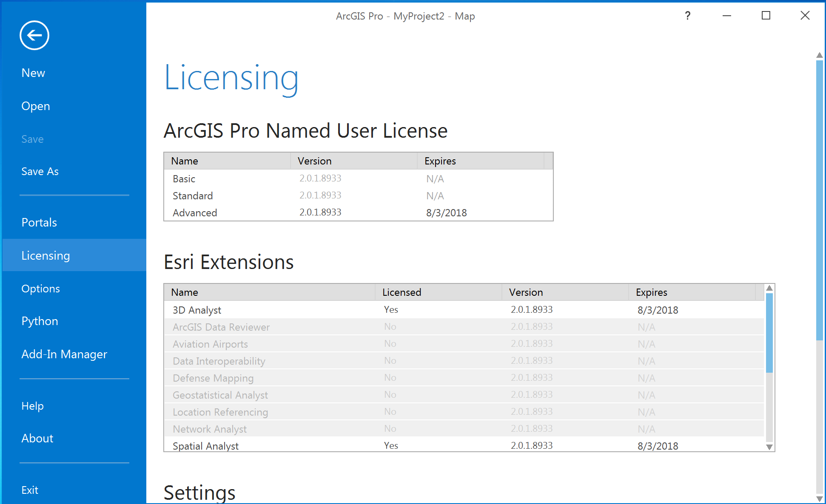Click the page scroll up arrow
This screenshot has width=826, height=504.
tap(820, 55)
